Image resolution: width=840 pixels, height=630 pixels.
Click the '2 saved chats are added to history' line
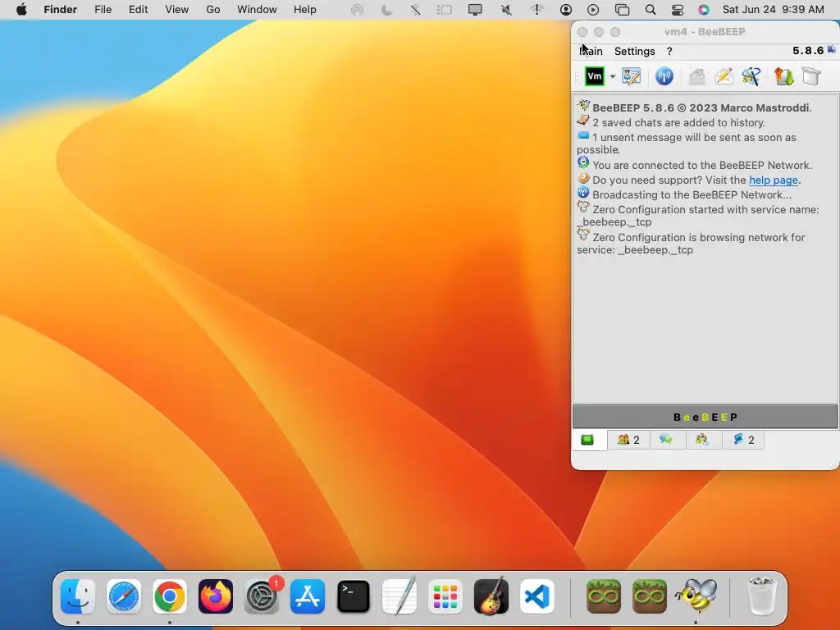click(x=678, y=123)
